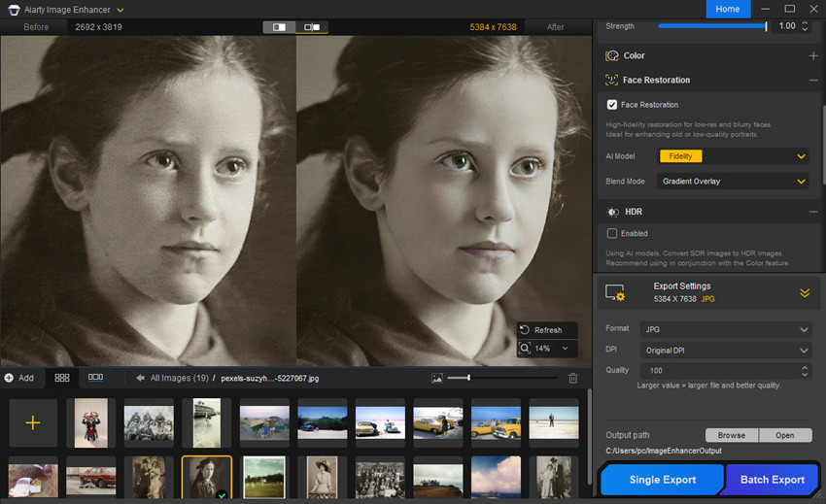Switch to side-by-side compare view mode
Image resolution: width=826 pixels, height=504 pixels.
(312, 27)
